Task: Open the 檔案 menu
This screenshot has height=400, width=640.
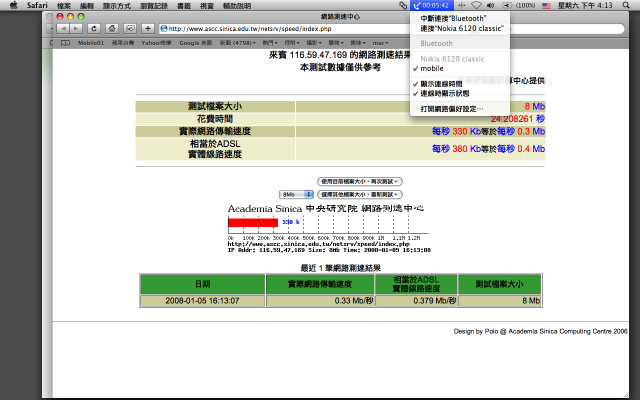Action: click(64, 6)
